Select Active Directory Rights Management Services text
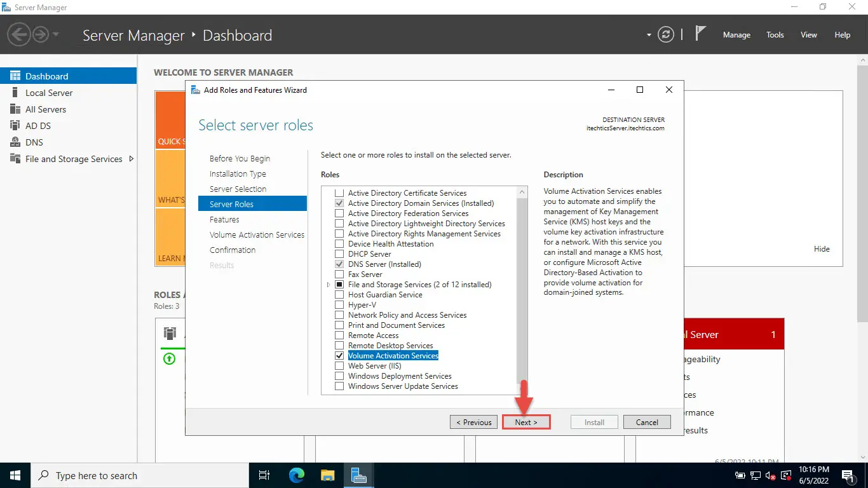The width and height of the screenshot is (868, 488). 424,234
